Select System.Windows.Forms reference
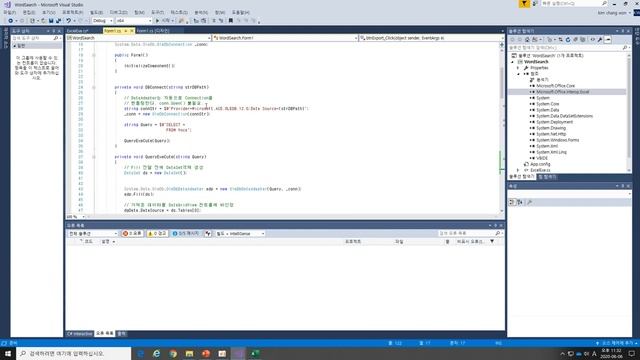 pyautogui.click(x=557, y=140)
